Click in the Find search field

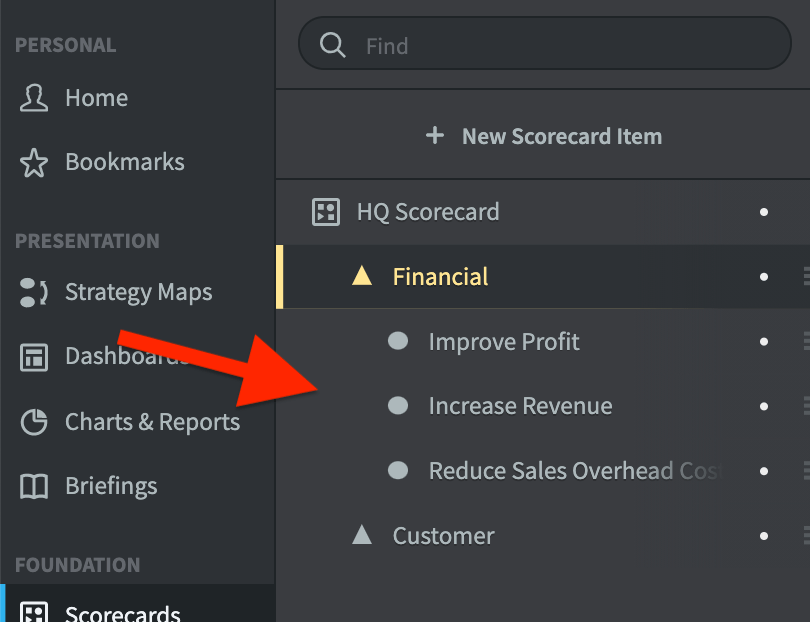(x=545, y=43)
